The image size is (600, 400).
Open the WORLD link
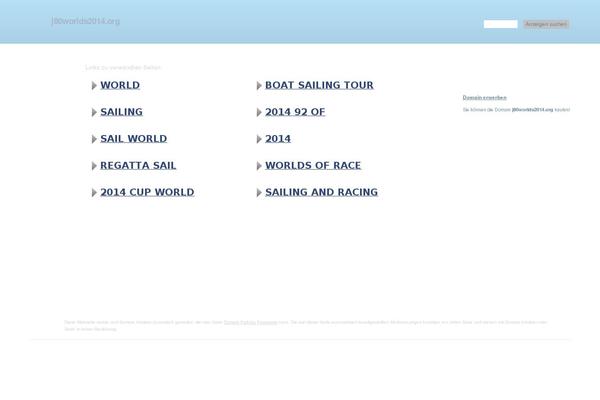[x=120, y=85]
